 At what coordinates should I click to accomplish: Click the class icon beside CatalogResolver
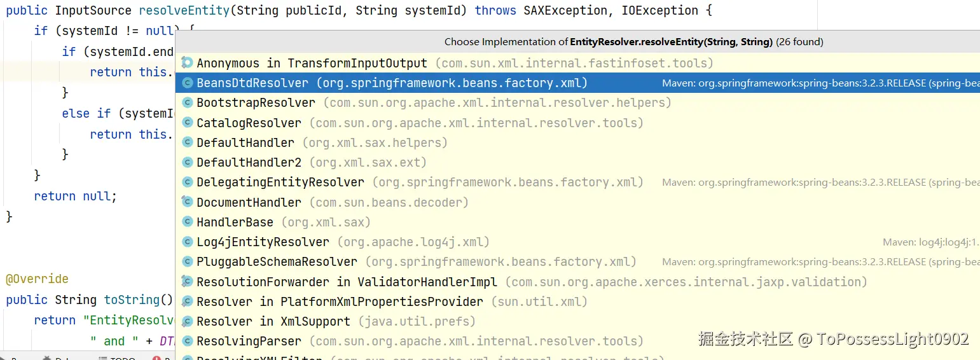coord(187,123)
